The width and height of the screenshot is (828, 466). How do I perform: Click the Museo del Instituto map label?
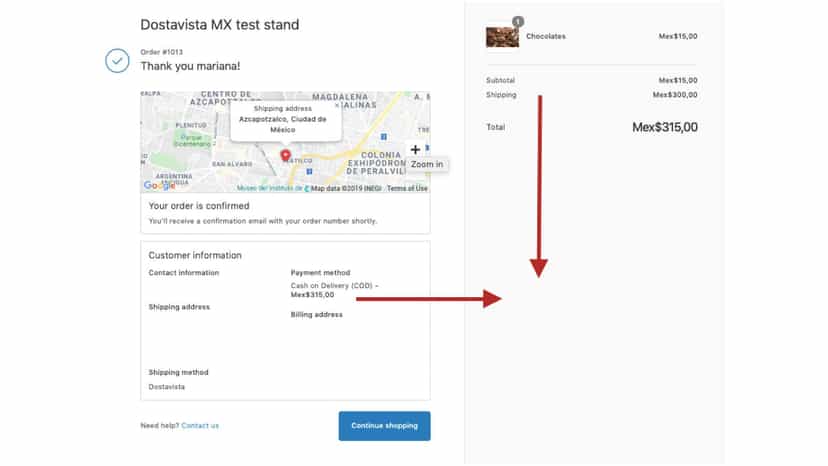(269, 188)
